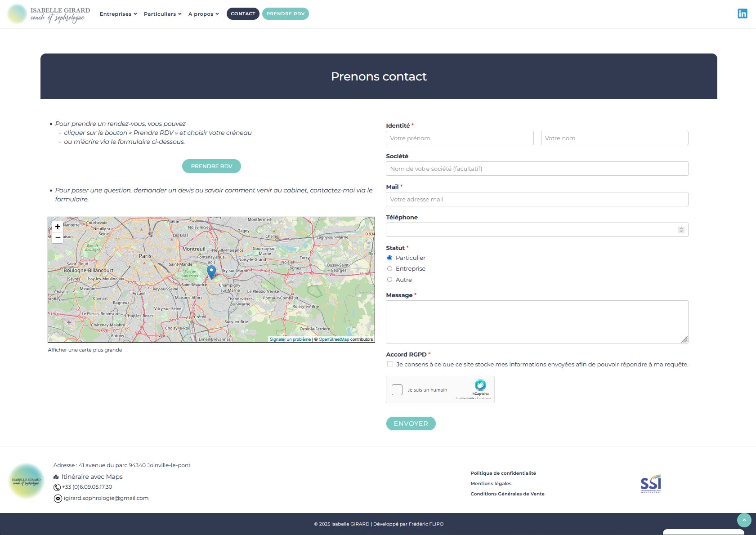Expand the Particuliers dropdown menu
This screenshot has width=756, height=535.
162,14
